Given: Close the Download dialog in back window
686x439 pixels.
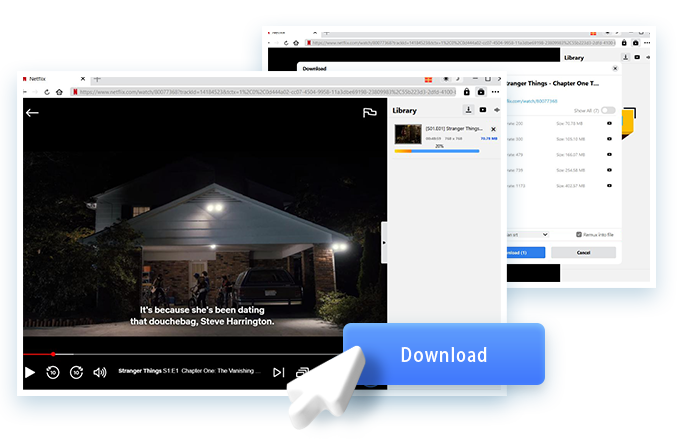Looking at the screenshot, I should [x=615, y=68].
